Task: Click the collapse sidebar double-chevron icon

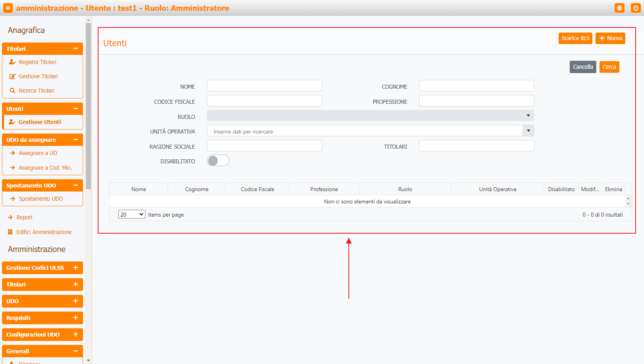Action: 8,8
